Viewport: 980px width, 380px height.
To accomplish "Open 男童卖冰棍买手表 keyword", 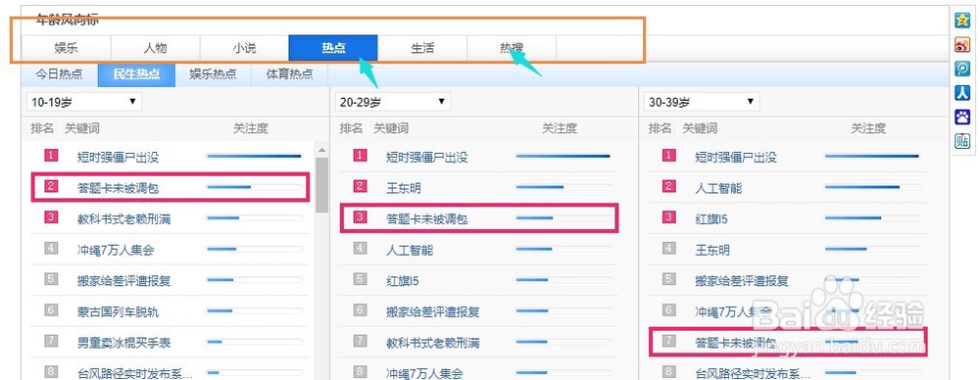I will [x=123, y=343].
